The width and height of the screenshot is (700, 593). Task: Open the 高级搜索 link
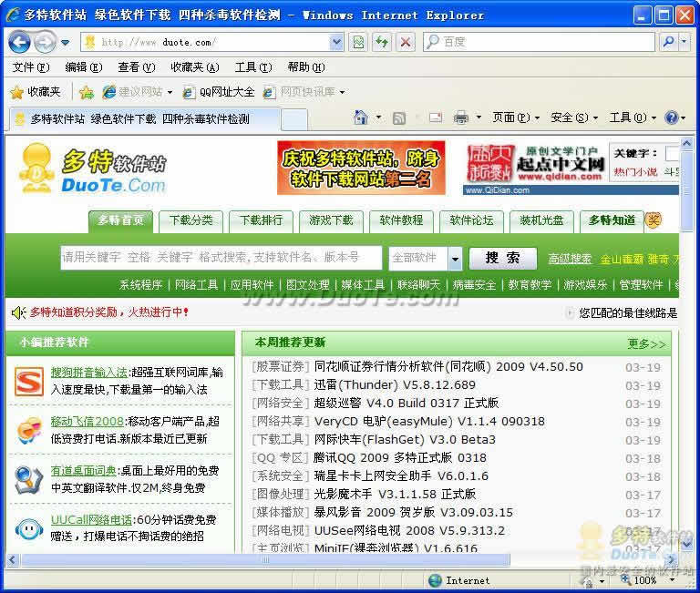click(570, 259)
